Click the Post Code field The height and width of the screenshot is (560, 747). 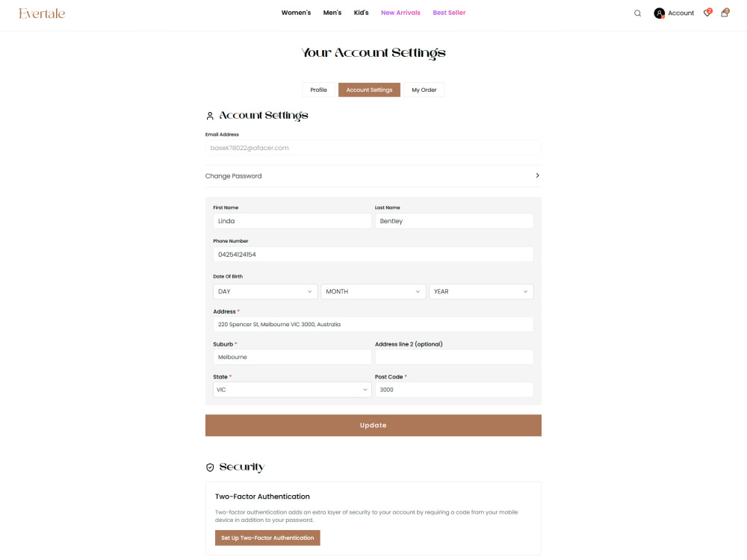[454, 390]
